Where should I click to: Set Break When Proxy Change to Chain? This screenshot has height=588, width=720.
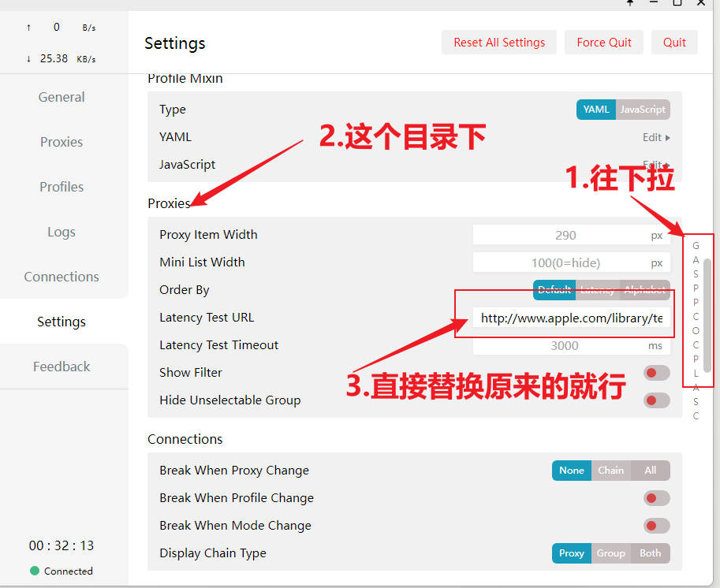[x=610, y=471]
